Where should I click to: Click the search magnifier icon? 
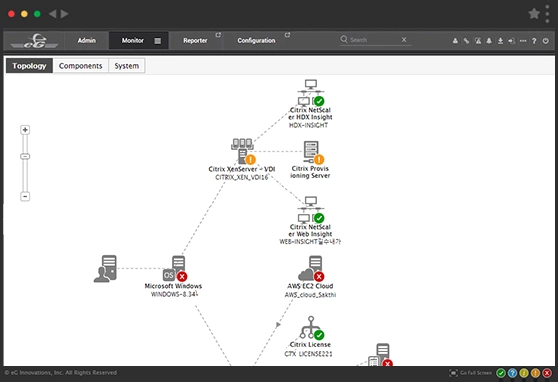(344, 39)
